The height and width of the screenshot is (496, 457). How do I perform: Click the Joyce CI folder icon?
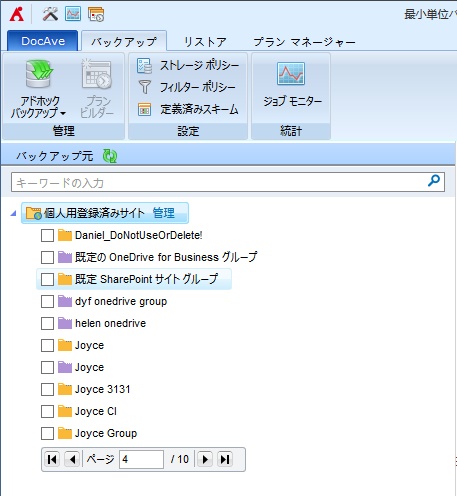pyautogui.click(x=65, y=411)
